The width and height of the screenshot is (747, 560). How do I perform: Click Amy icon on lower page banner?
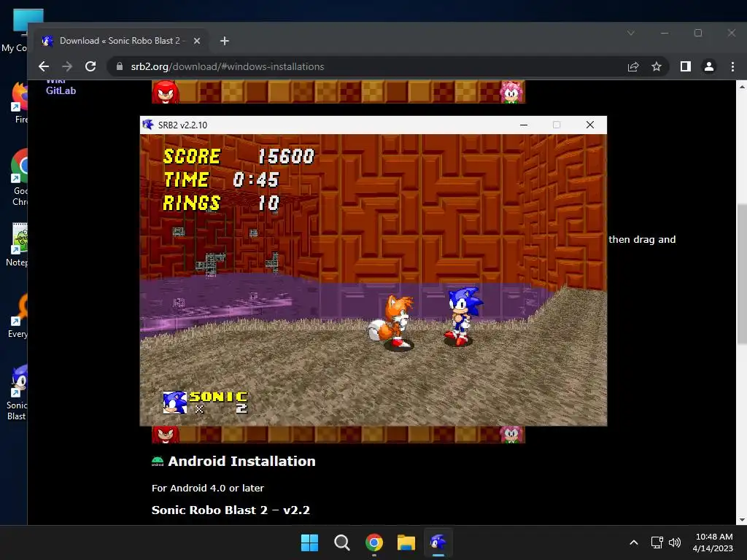(511, 435)
